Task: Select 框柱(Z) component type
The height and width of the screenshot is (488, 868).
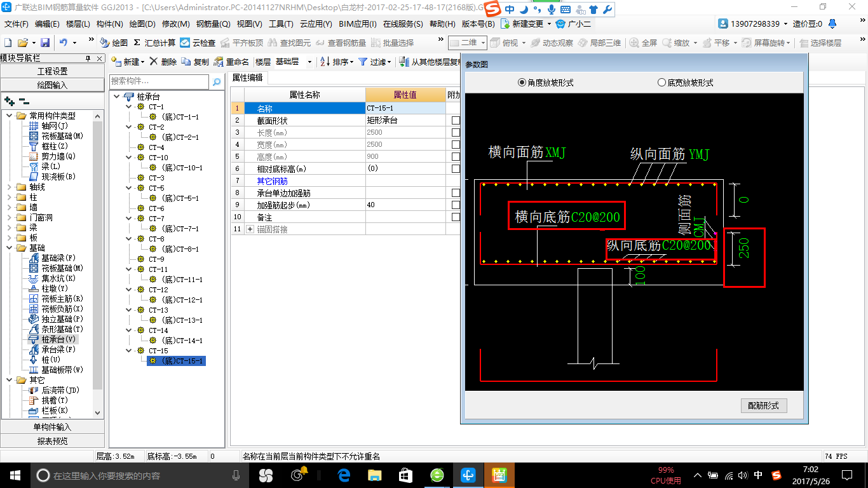Action: pos(49,146)
